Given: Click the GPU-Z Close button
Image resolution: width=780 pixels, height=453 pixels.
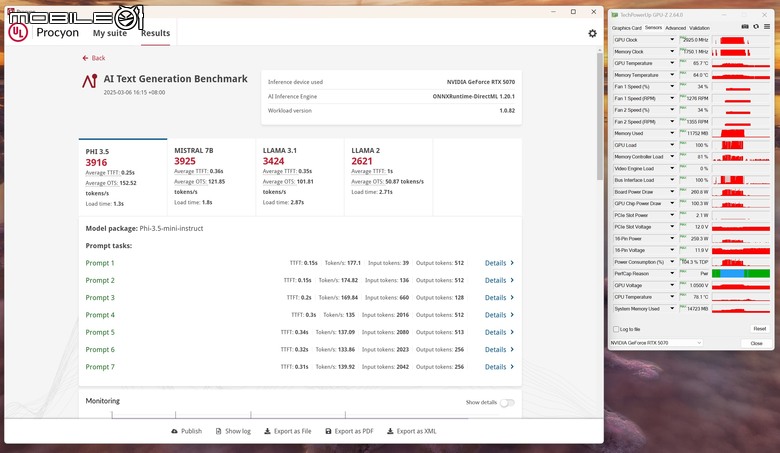Looking at the screenshot, I should 756,343.
